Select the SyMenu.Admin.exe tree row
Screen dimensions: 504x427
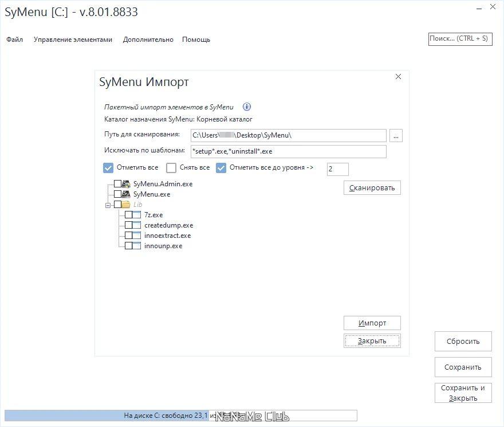coord(163,184)
